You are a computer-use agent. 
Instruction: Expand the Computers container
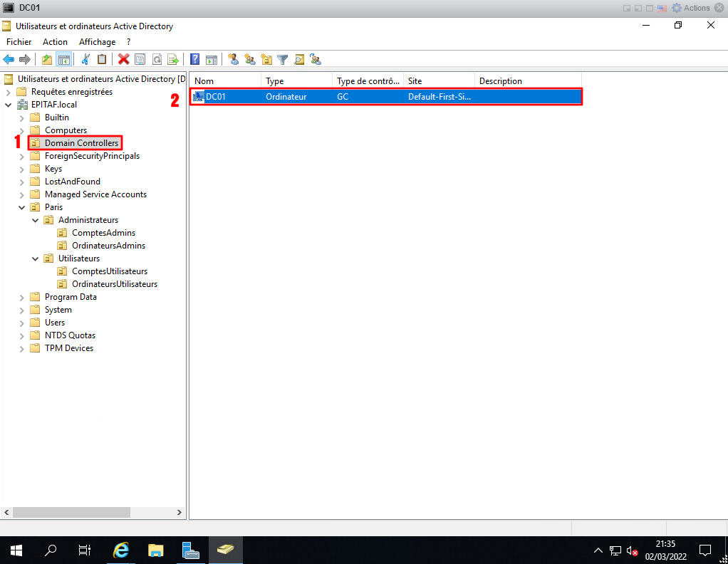tap(22, 130)
